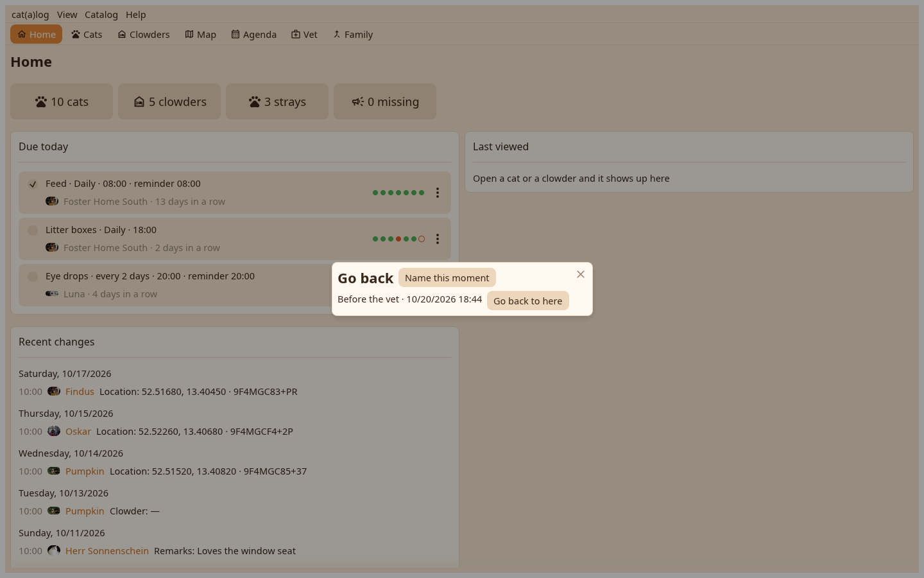
Task: Open Herr Sonnenschein cat link
Action: click(107, 551)
